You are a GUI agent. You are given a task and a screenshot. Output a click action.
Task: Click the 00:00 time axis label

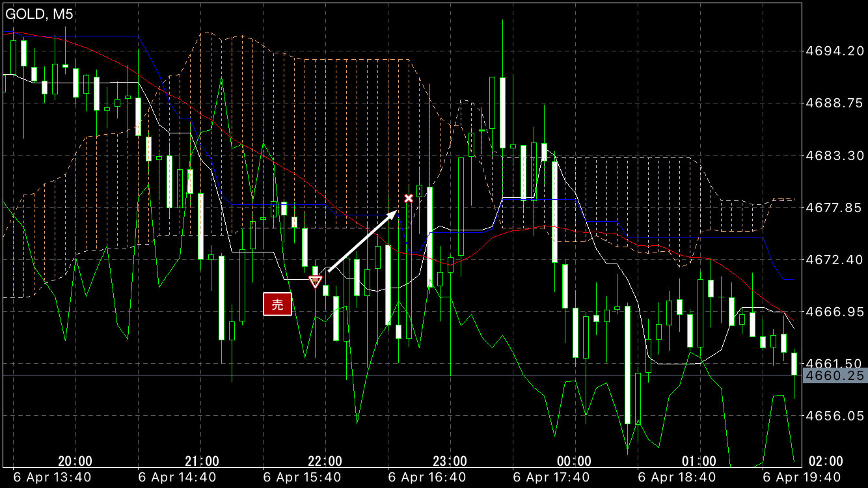(575, 461)
